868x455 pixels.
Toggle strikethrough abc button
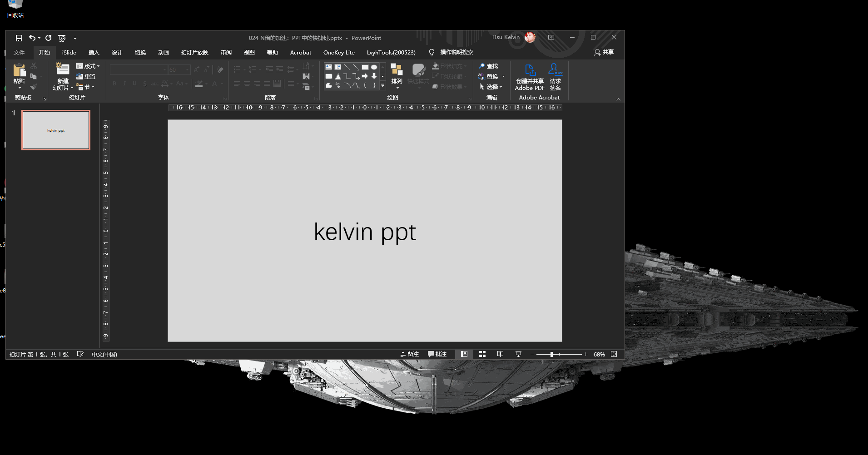pos(155,84)
